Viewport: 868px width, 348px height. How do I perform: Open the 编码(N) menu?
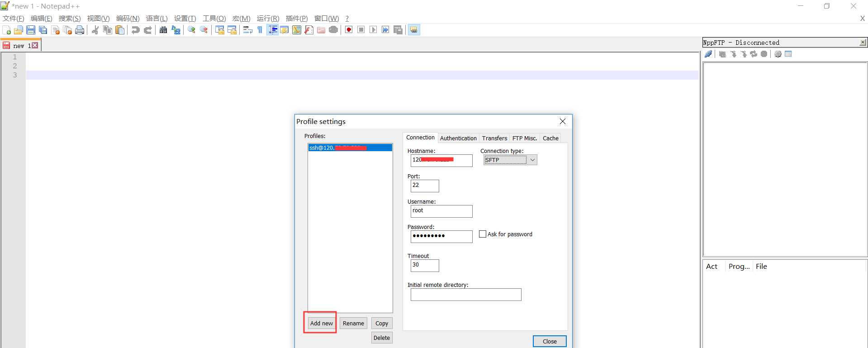point(128,19)
